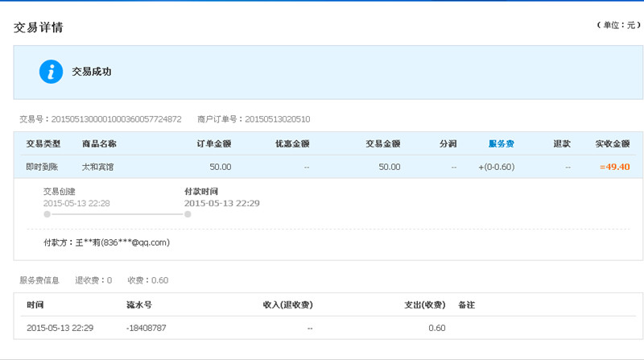The image size is (644, 360).
Task: Click the 交易类型 column header
Action: pos(43,144)
